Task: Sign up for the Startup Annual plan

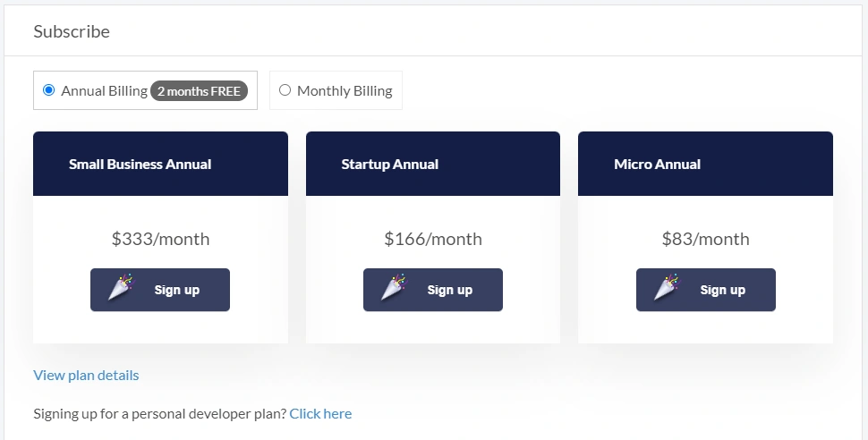Action: tap(433, 290)
